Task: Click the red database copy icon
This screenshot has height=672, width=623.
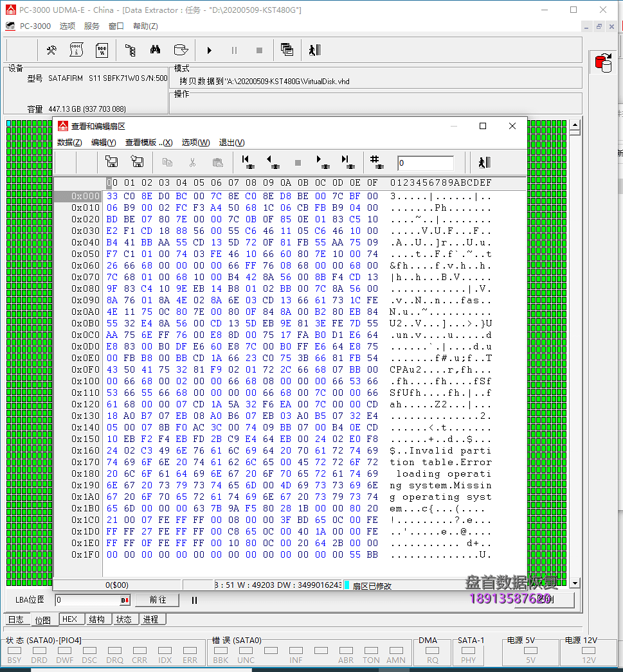Action: [603, 62]
